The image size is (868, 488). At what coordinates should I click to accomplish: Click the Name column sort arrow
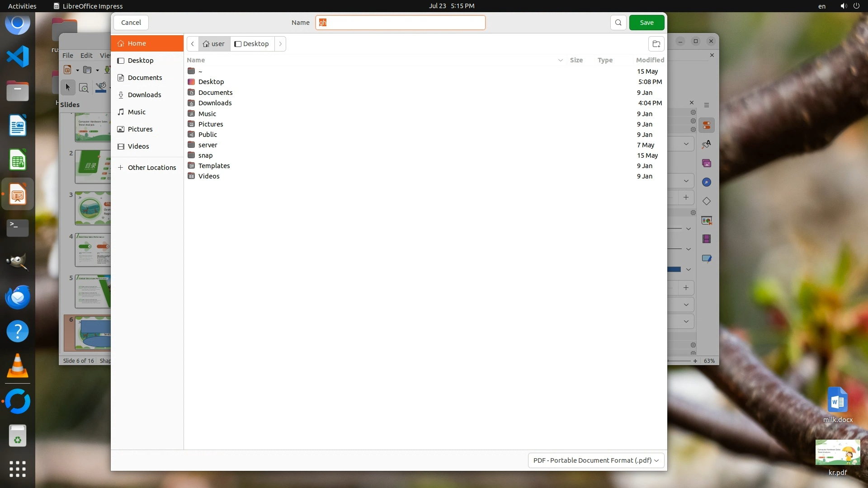pos(560,60)
